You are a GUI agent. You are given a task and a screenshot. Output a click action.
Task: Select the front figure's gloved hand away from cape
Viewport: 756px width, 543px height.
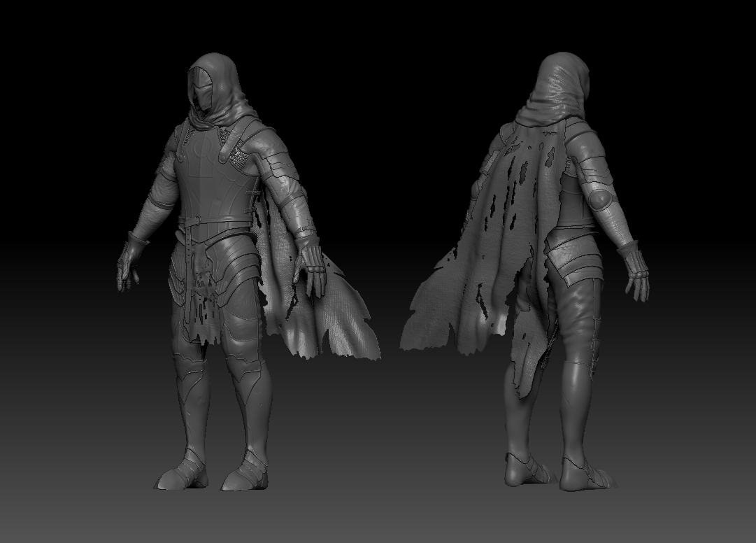[131, 261]
